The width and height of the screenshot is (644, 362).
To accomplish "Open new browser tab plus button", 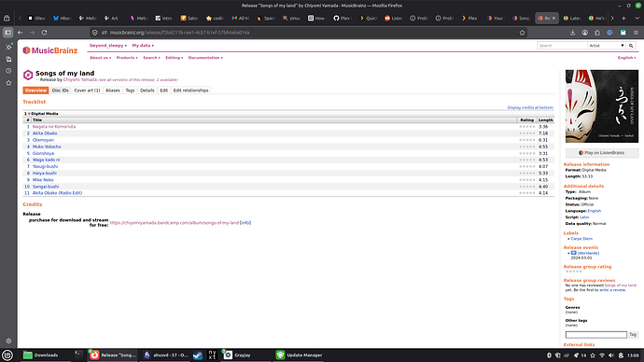I will [623, 18].
